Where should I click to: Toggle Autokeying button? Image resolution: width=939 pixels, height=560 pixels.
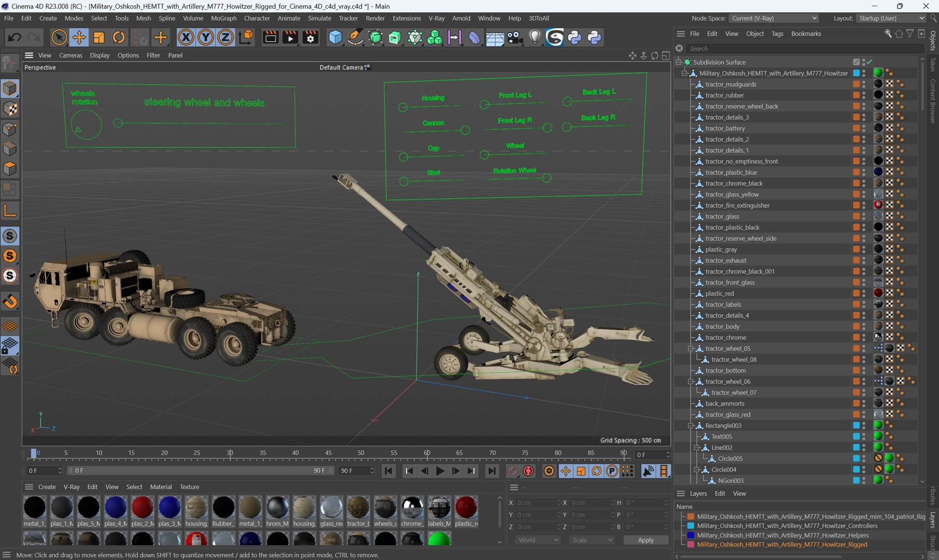pos(528,471)
